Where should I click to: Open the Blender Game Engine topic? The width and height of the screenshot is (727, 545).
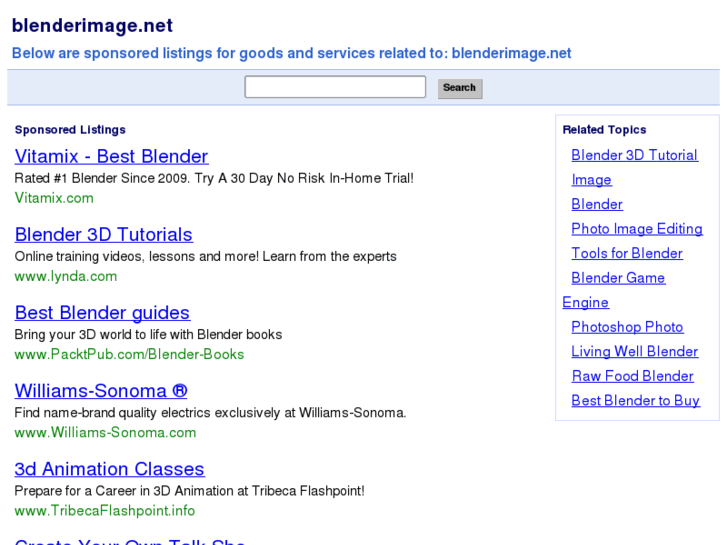click(x=618, y=278)
